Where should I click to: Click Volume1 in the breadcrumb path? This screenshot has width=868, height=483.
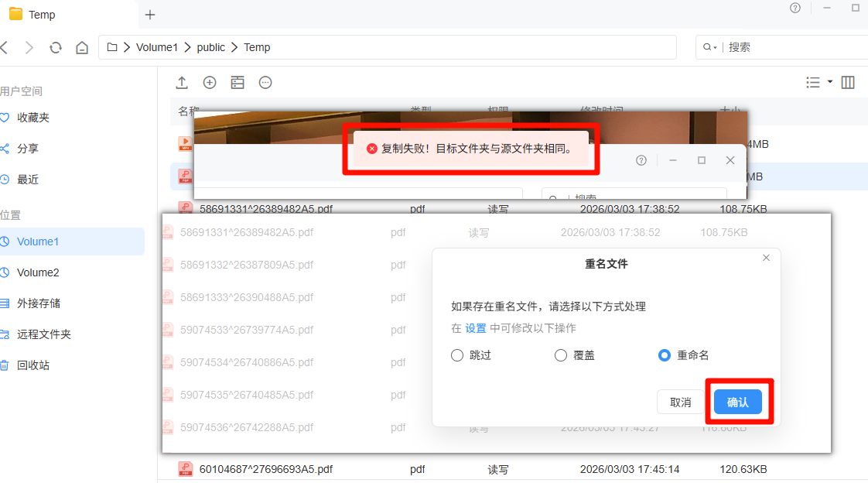(x=157, y=48)
